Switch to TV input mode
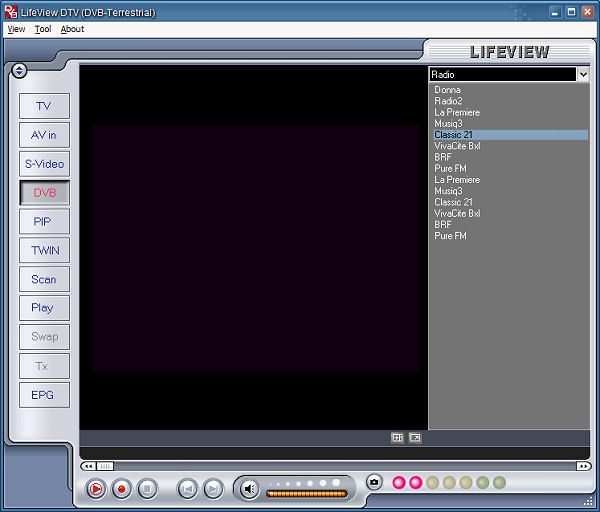Screen dimensions: 600x512 coord(45,106)
